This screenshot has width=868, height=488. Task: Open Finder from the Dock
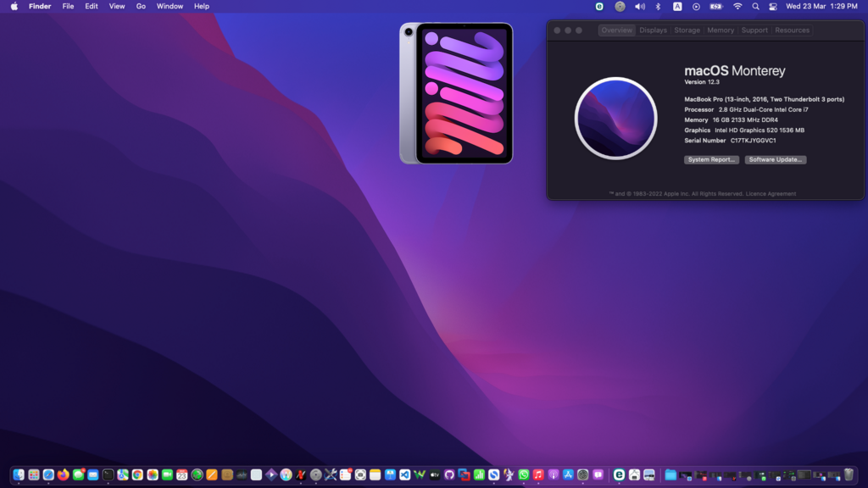(x=19, y=474)
